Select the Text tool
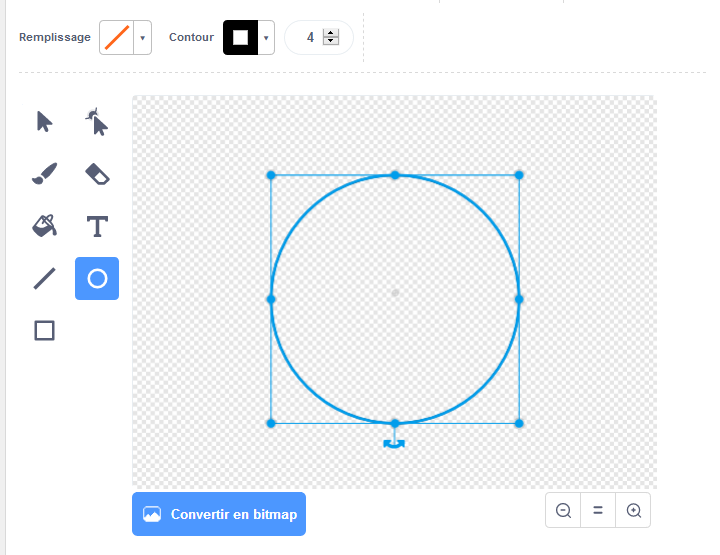The width and height of the screenshot is (720, 555). 97,226
